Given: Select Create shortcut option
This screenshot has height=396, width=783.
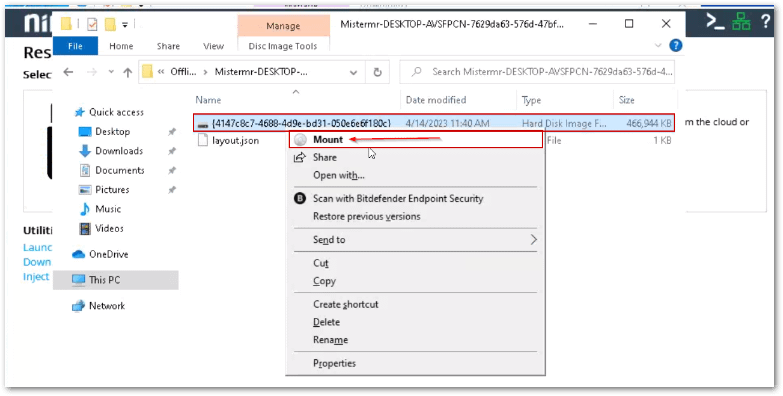Looking at the screenshot, I should [346, 304].
